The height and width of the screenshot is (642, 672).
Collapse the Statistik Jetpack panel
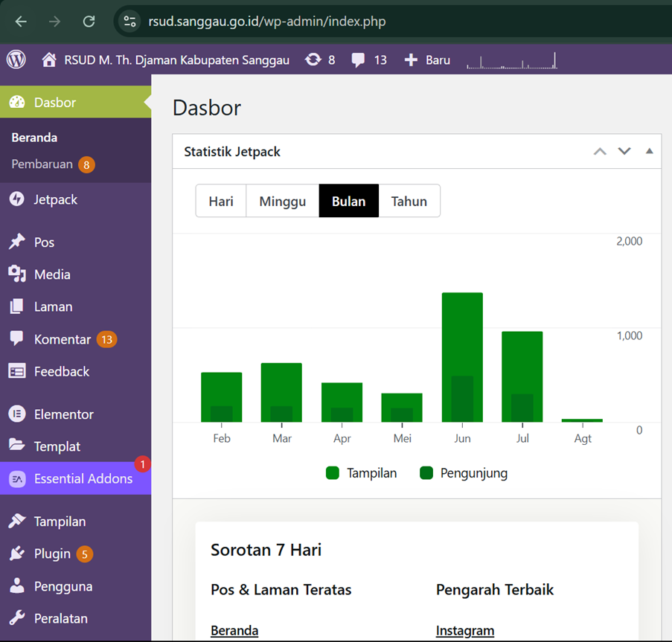coord(649,152)
